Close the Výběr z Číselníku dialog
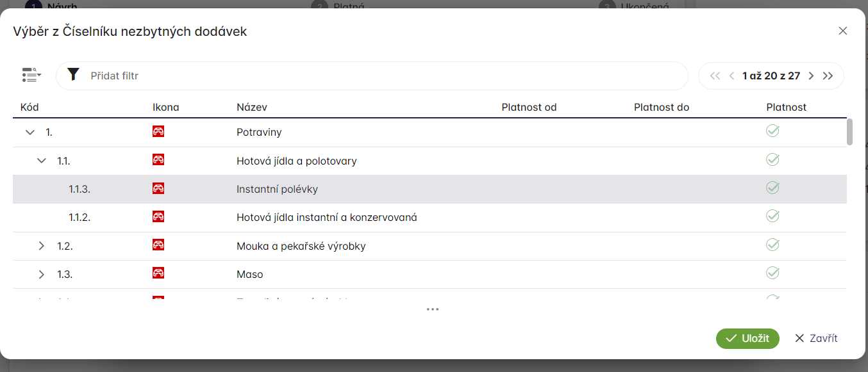This screenshot has width=868, height=372. tap(843, 31)
